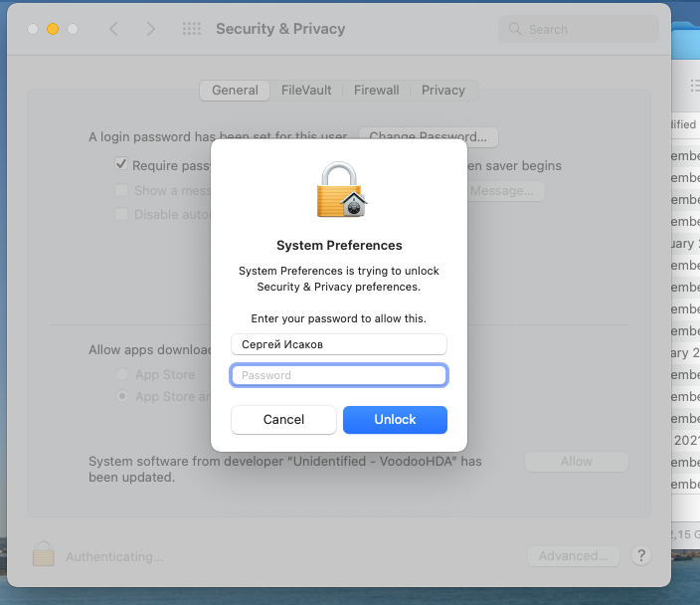Cancel the authentication dialog

tap(283, 420)
